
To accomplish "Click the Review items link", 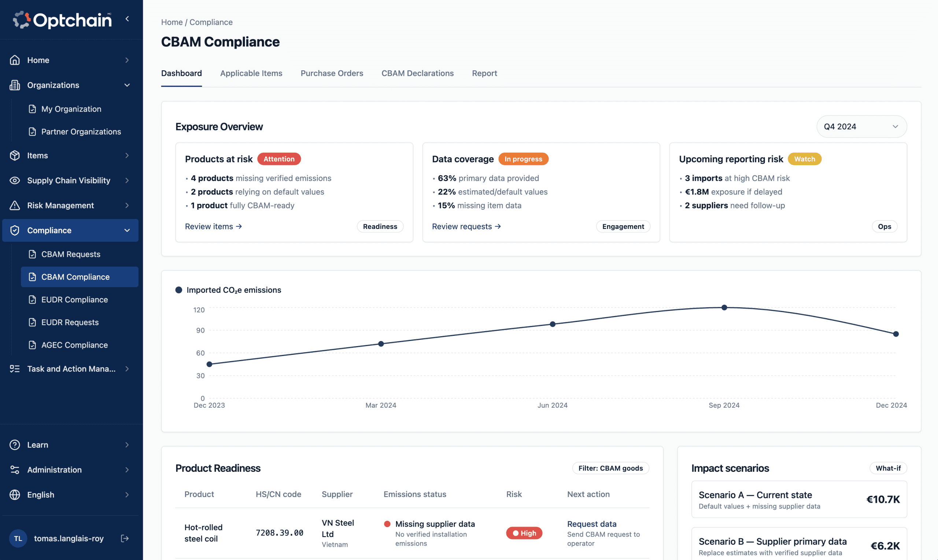I will [213, 226].
